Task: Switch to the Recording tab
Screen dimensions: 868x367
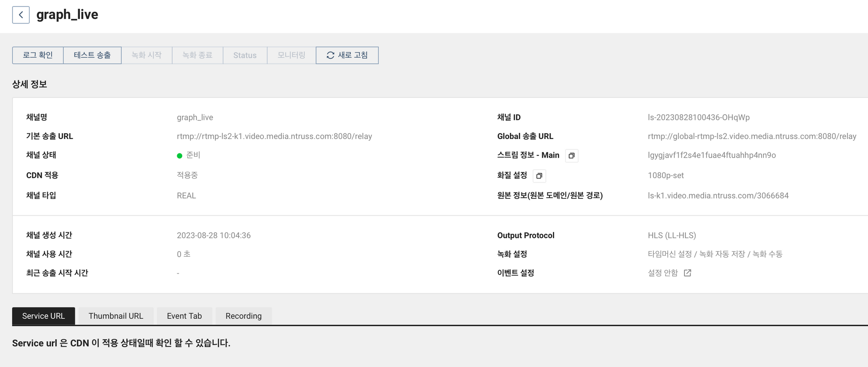Action: 243,316
